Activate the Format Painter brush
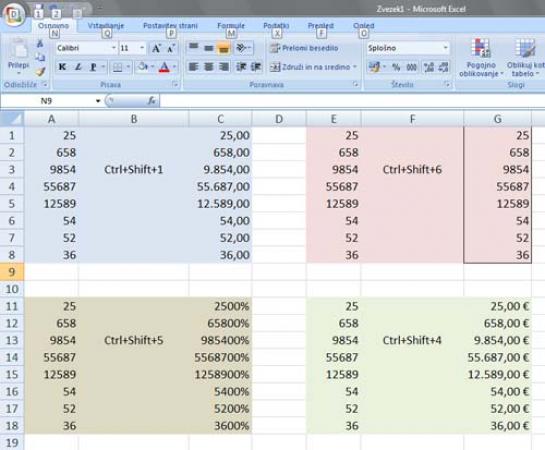Image resolution: width=545 pixels, height=450 pixels. pos(40,71)
